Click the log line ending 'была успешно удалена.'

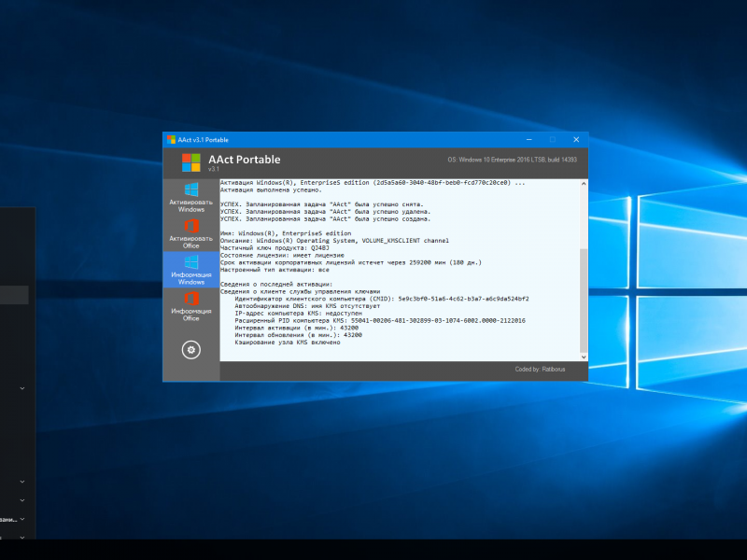pyautogui.click(x=325, y=212)
